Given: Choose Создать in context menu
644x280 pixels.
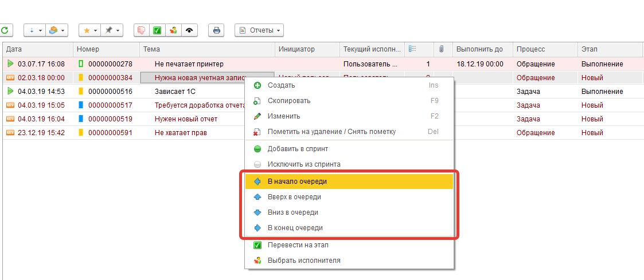Looking at the screenshot, I should (282, 85).
